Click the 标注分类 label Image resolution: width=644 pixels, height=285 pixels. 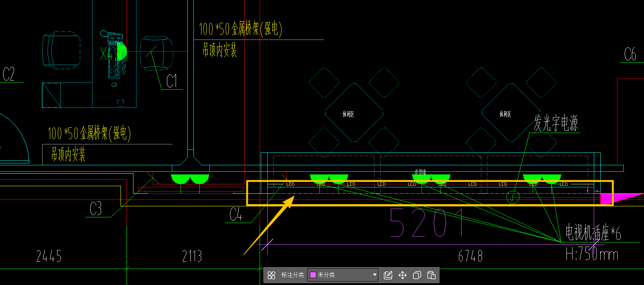point(293,275)
